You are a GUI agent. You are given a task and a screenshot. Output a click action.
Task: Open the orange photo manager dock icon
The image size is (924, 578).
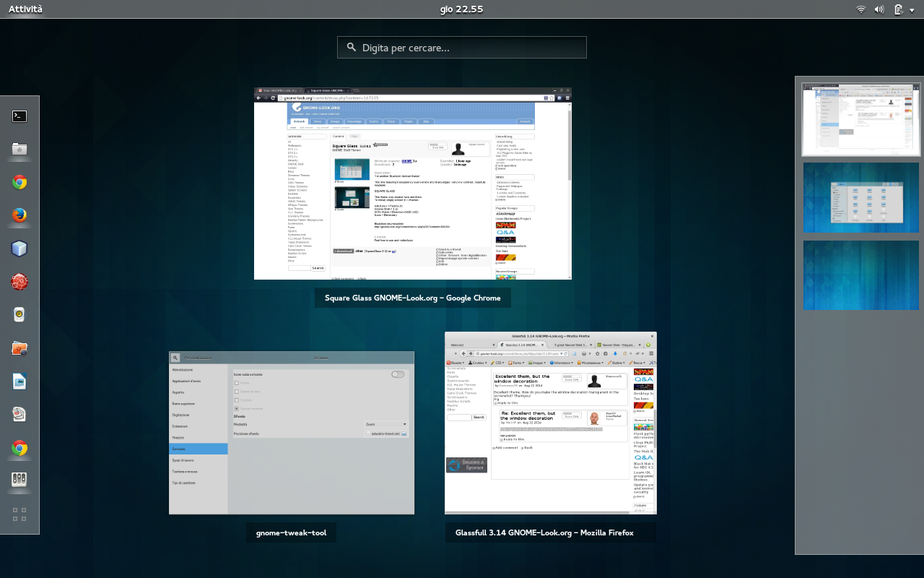(x=19, y=348)
